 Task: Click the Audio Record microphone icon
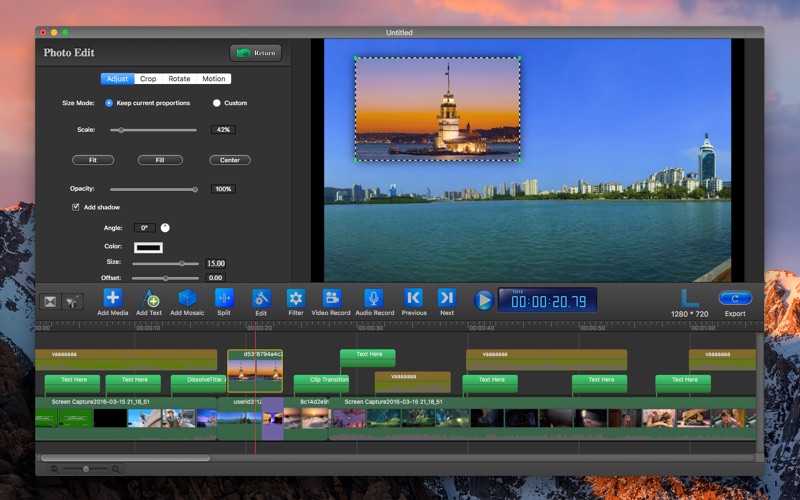[x=373, y=298]
